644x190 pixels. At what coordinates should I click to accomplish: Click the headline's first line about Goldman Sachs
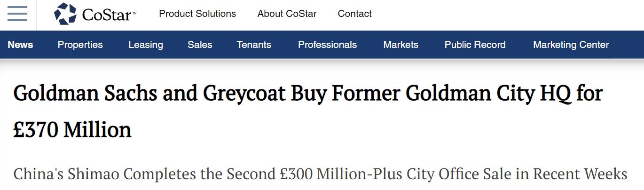point(308,94)
